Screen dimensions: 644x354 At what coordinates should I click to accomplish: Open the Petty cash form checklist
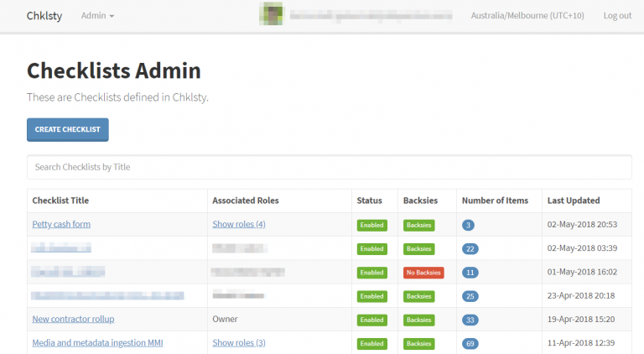61,225
